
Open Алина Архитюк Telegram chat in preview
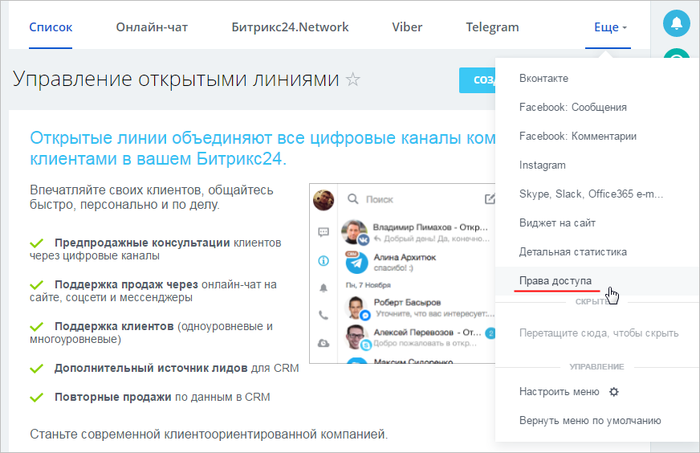[x=416, y=262]
